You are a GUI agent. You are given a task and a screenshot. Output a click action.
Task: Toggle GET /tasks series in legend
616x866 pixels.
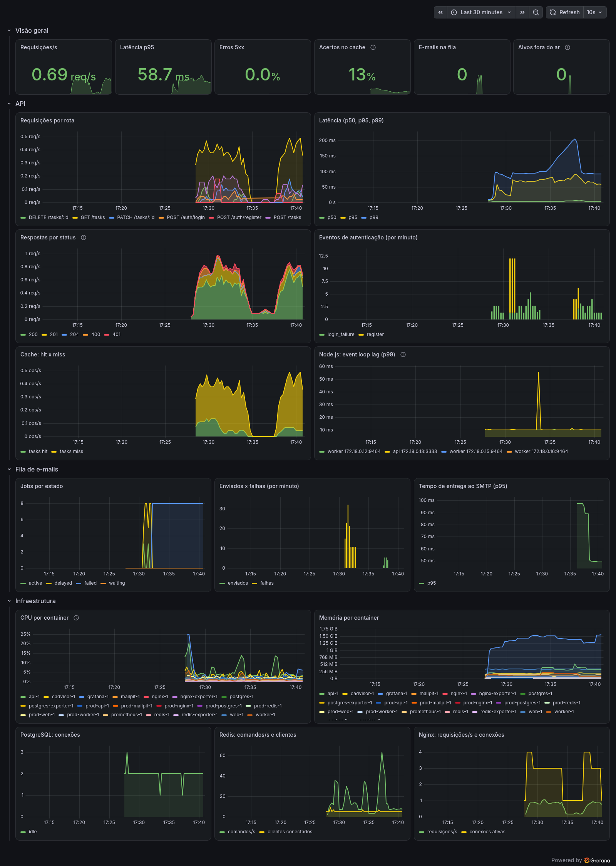pos(93,217)
